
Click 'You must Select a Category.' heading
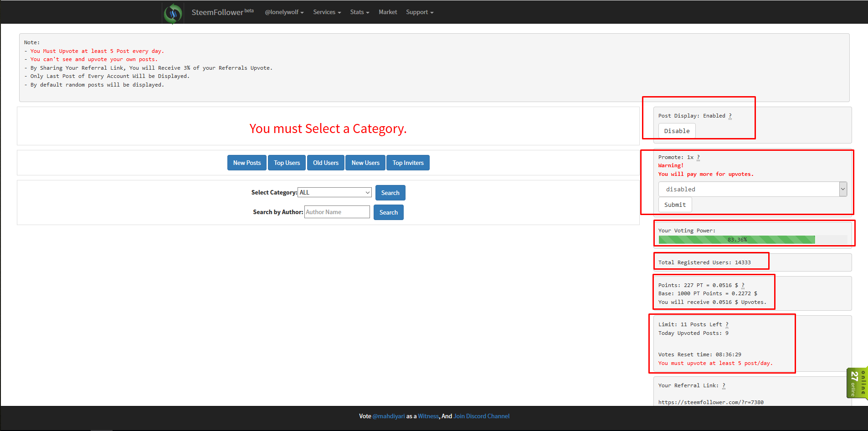click(328, 128)
